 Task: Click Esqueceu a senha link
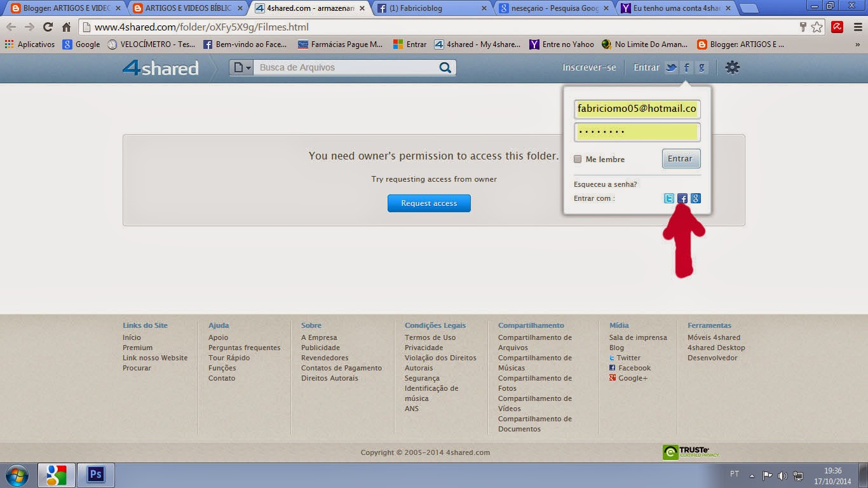coord(605,184)
